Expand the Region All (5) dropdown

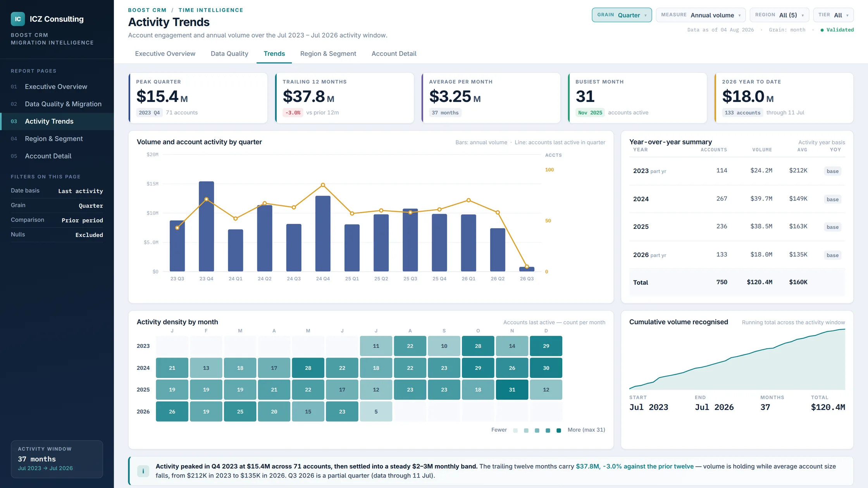click(x=779, y=15)
